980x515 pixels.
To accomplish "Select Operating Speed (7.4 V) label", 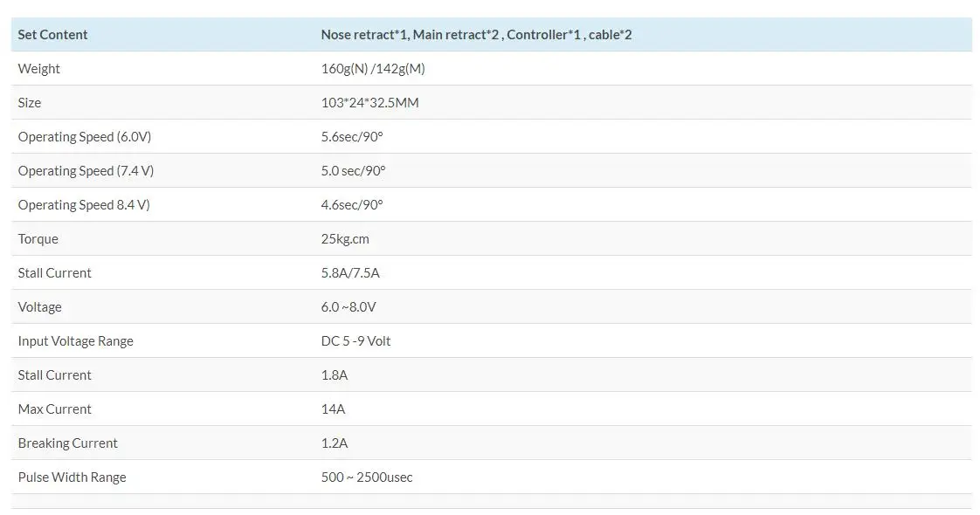I will [86, 171].
